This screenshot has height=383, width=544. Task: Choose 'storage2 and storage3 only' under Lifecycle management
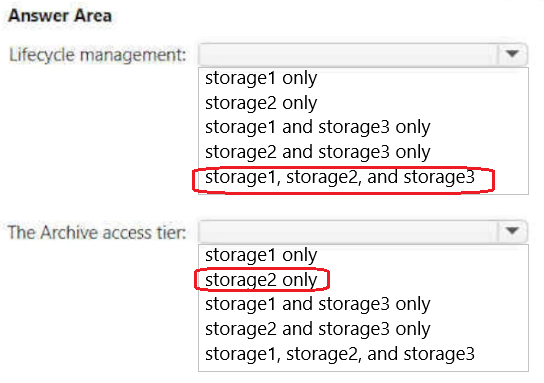point(317,152)
